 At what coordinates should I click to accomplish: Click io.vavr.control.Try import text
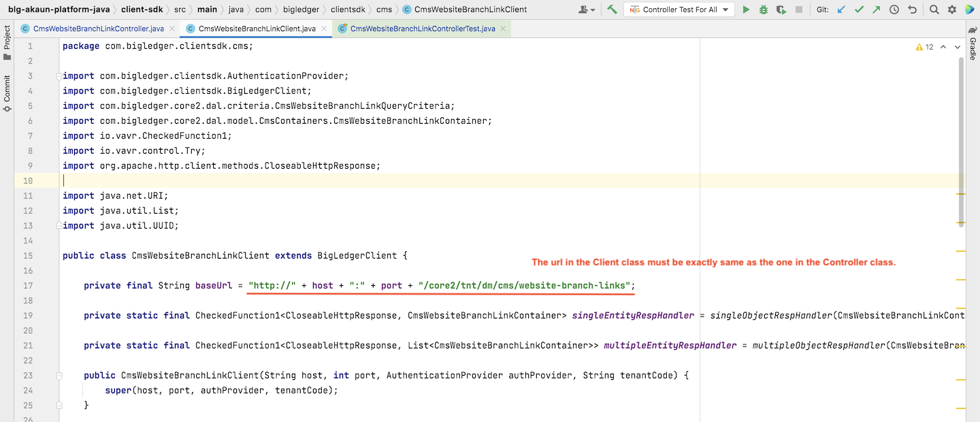pyautogui.click(x=150, y=151)
